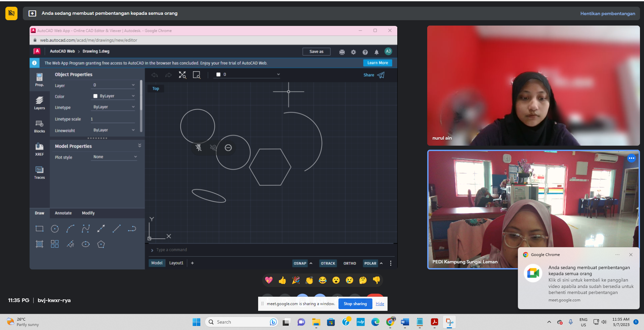Expand the Plot style dropdown
This screenshot has width=644, height=330.
tap(115, 157)
